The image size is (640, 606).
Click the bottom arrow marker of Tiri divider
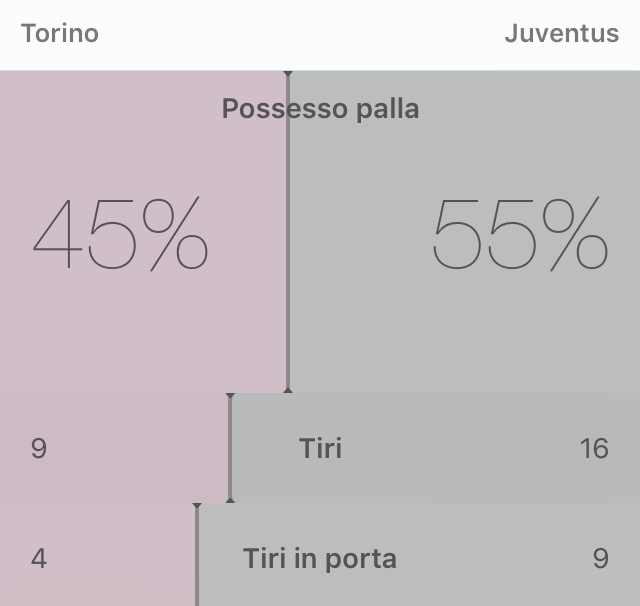[230, 500]
